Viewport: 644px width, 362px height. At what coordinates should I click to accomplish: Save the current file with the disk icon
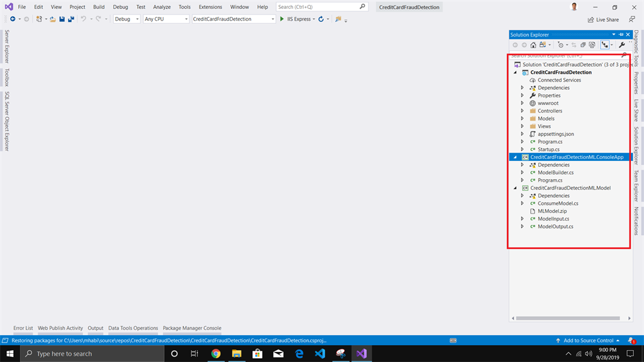click(62, 19)
